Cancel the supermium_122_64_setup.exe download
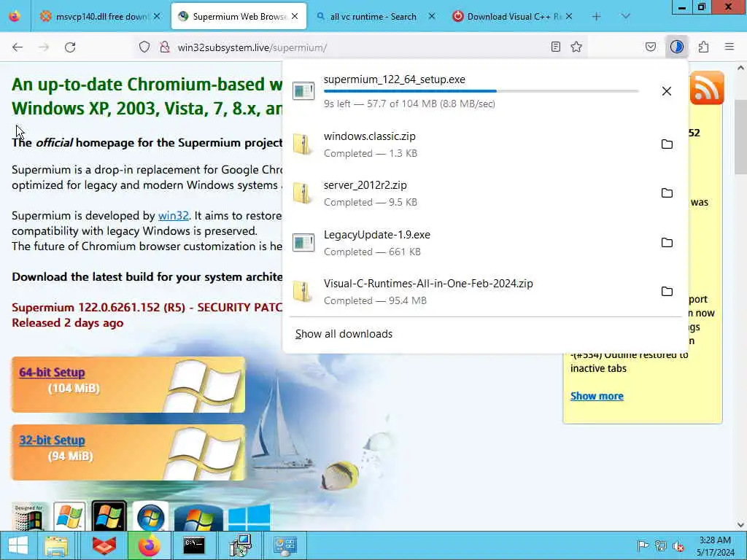The height and width of the screenshot is (560, 747). click(x=667, y=91)
